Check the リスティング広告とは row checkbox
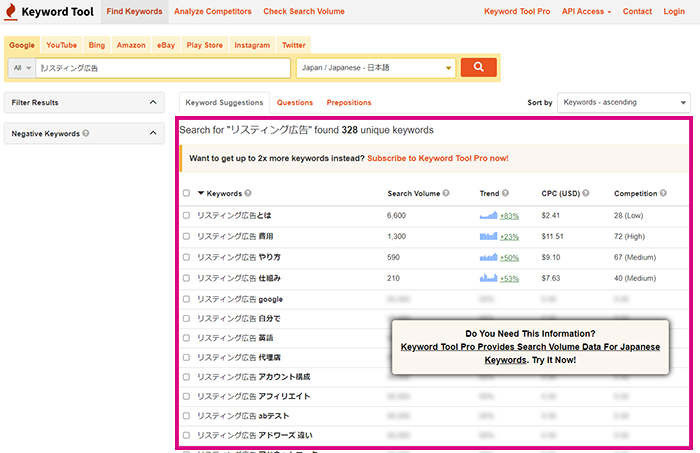The width and height of the screenshot is (700, 453). 186,216
